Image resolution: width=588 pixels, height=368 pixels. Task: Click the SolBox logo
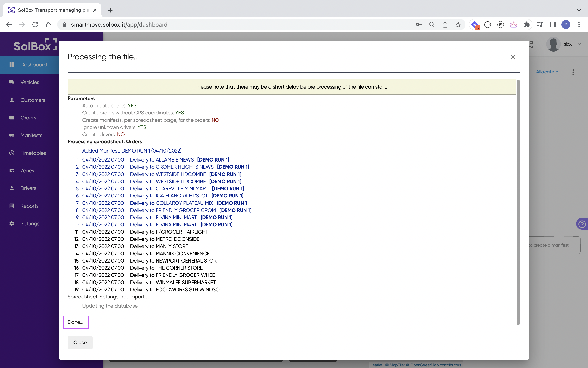pyautogui.click(x=35, y=45)
